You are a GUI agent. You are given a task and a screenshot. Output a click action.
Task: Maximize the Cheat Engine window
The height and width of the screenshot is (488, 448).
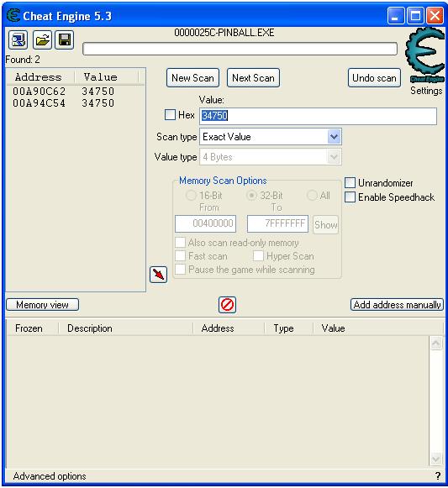[x=415, y=16]
